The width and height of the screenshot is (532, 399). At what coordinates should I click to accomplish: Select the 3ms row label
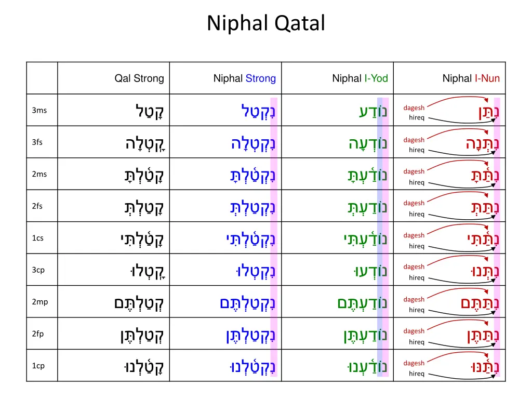(x=39, y=110)
